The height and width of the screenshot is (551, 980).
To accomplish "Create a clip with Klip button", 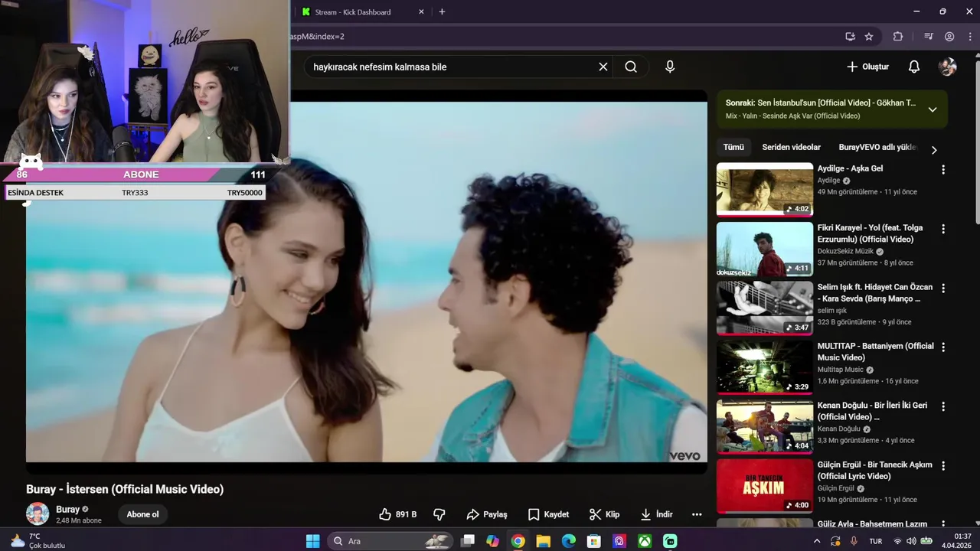I will 604,514.
